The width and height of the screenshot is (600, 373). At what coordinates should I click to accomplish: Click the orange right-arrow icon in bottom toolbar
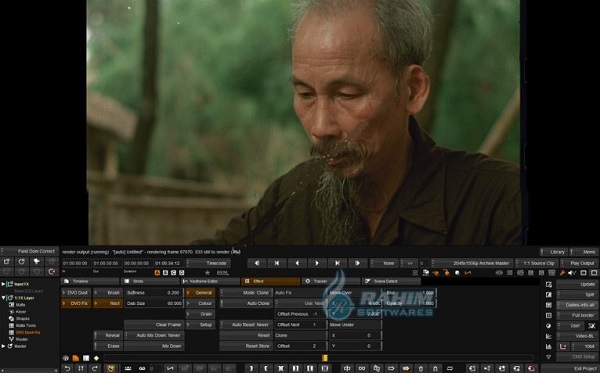click(x=406, y=368)
